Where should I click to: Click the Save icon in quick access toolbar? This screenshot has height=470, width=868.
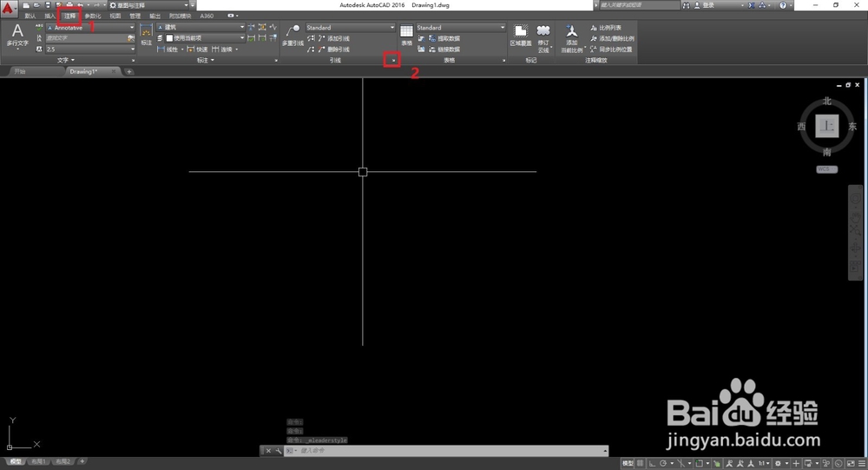click(x=48, y=5)
